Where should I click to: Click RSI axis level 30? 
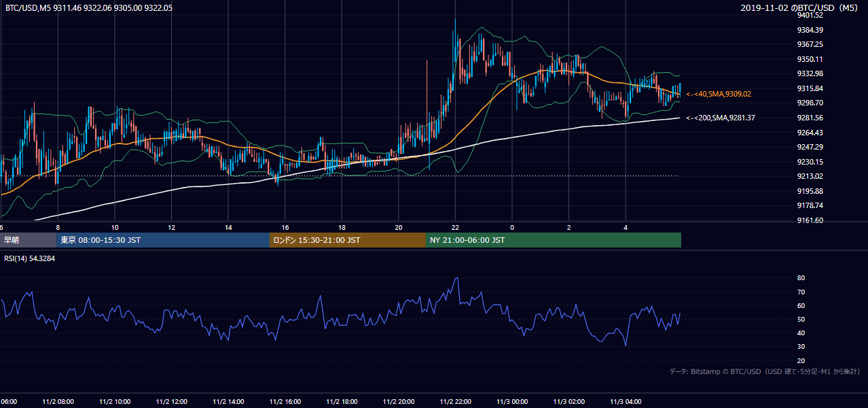(801, 347)
